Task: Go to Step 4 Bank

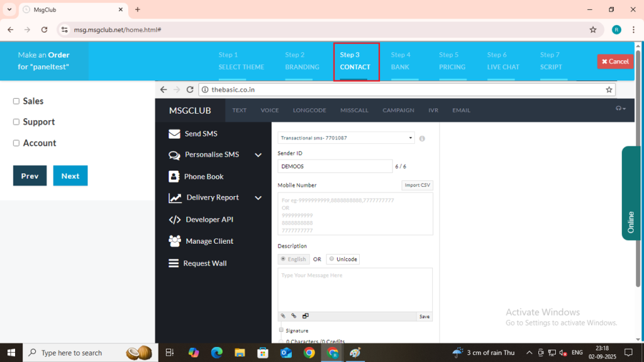Action: [x=401, y=61]
